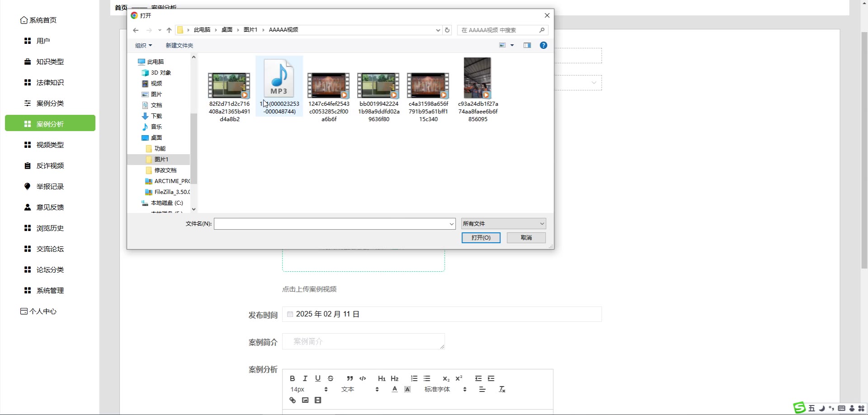Click the clear formatting icon
The image size is (868, 415).
coord(502,389)
